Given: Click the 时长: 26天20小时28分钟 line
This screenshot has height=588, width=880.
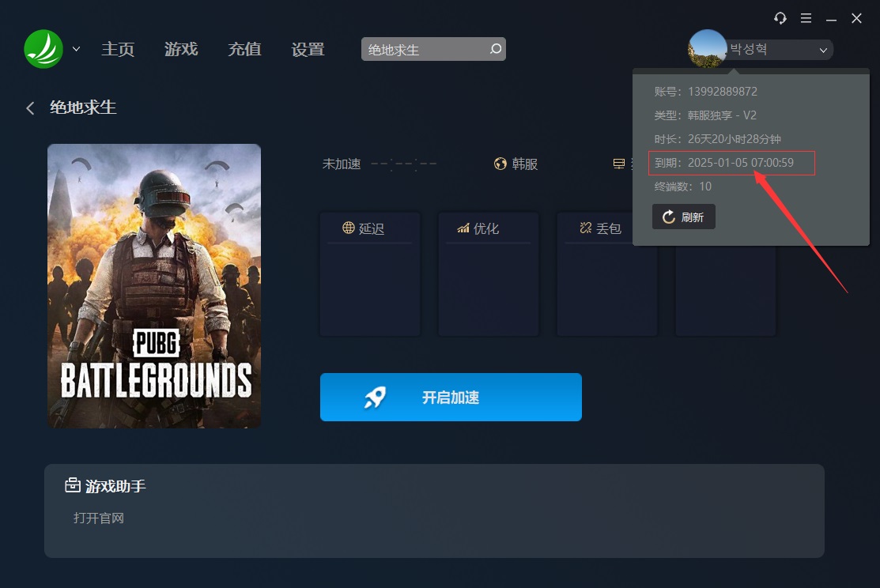Looking at the screenshot, I should click(x=717, y=139).
